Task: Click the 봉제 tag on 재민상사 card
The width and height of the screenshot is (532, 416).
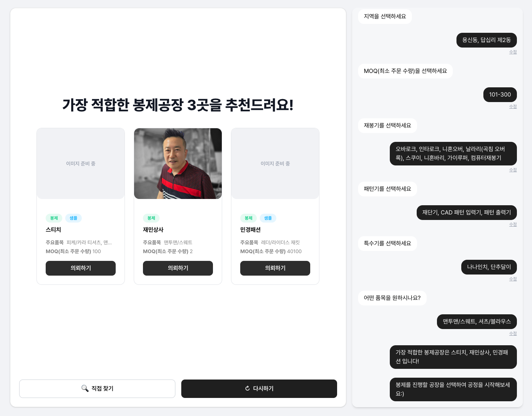Action: 151,218
